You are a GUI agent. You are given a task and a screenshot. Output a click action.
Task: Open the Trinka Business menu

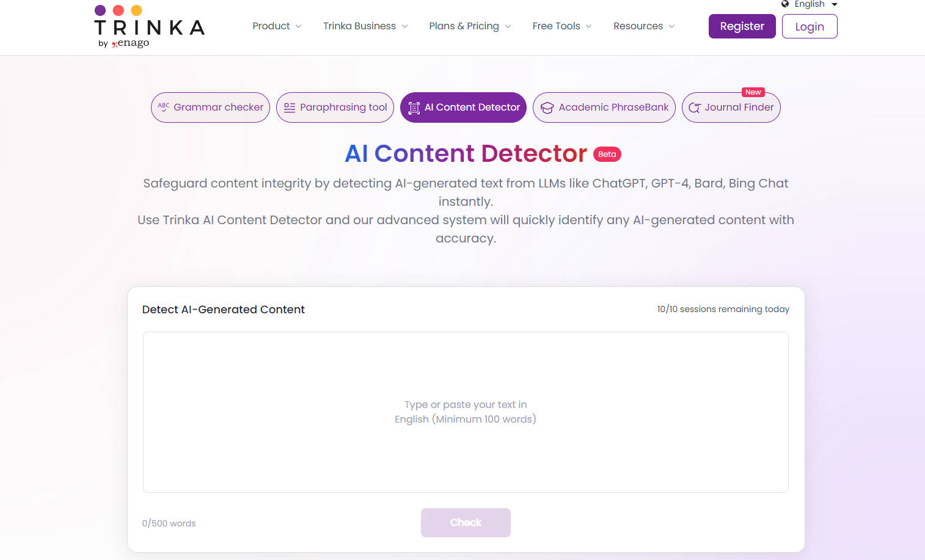(364, 26)
